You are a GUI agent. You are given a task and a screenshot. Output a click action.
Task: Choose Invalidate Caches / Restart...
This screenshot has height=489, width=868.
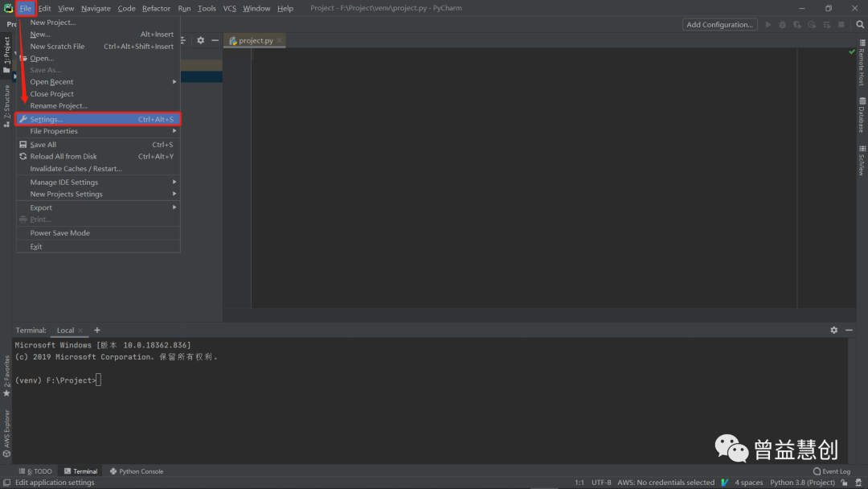[x=76, y=169]
